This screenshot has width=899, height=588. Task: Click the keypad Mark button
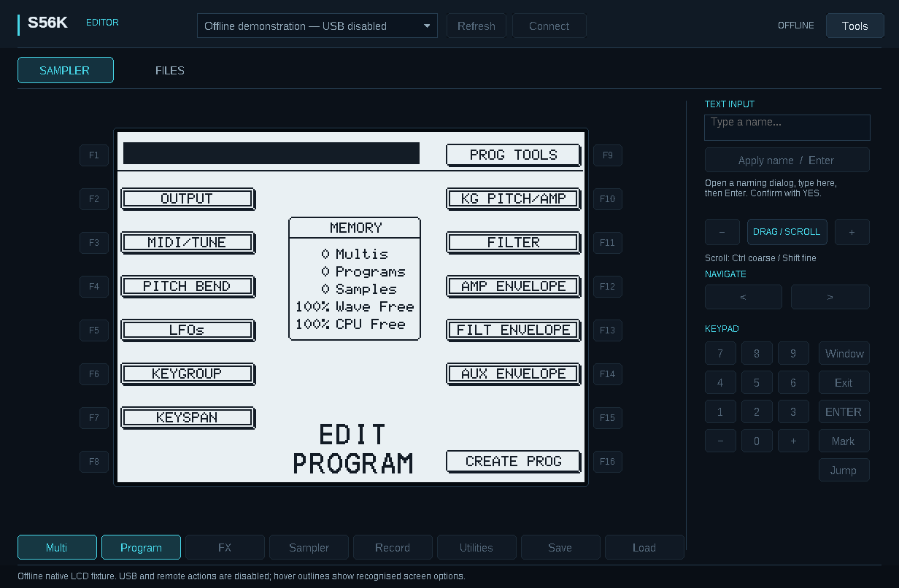tap(844, 441)
